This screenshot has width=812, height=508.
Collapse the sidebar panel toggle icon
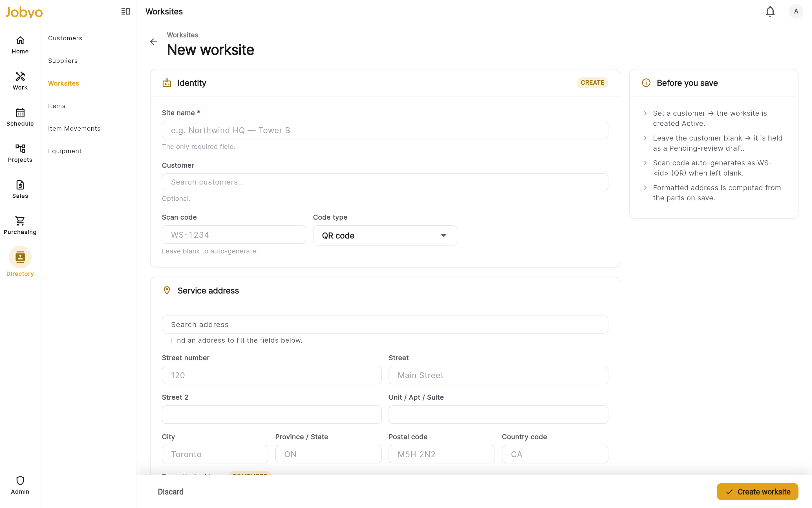(125, 11)
